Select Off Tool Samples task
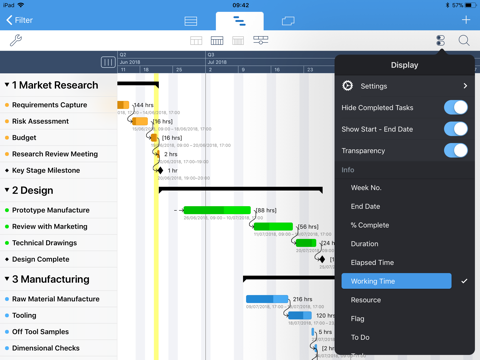The image size is (480, 360). click(x=59, y=331)
